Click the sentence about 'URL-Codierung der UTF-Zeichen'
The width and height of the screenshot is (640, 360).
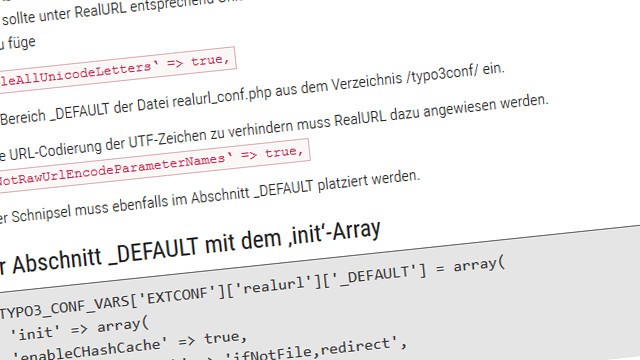pos(274,129)
